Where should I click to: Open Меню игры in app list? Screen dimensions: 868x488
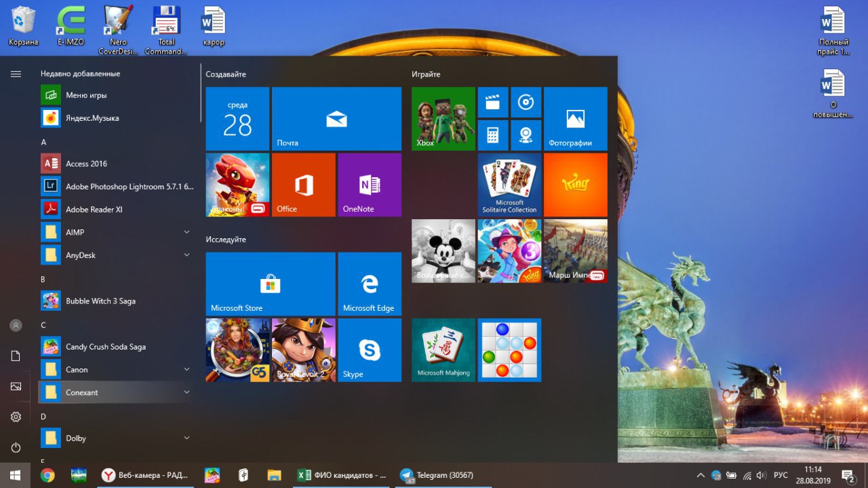[117, 95]
